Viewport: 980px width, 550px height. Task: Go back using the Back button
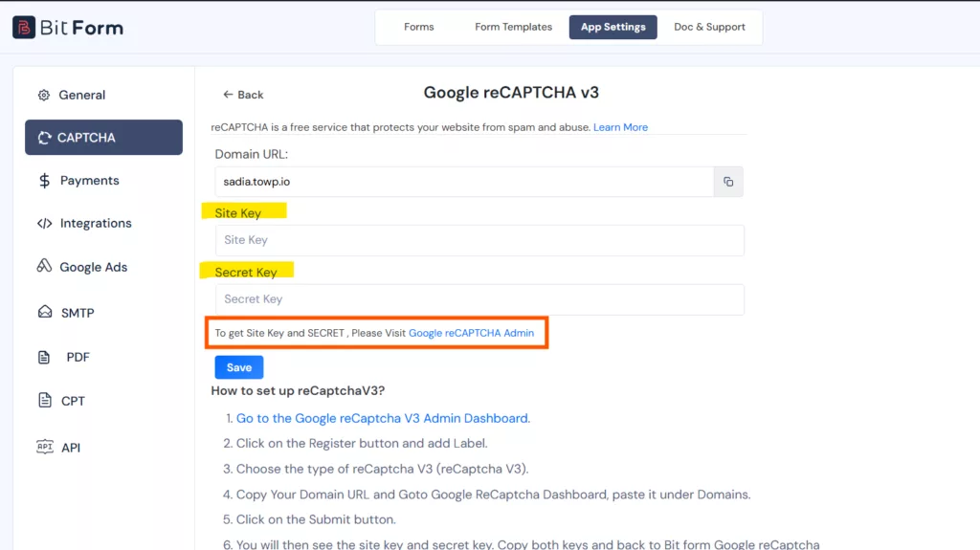click(x=243, y=95)
